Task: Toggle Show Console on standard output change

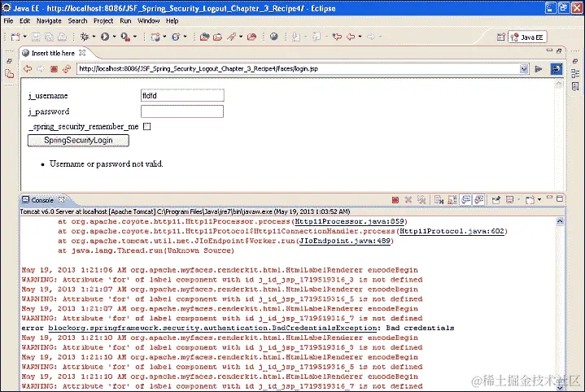Action: click(465, 200)
